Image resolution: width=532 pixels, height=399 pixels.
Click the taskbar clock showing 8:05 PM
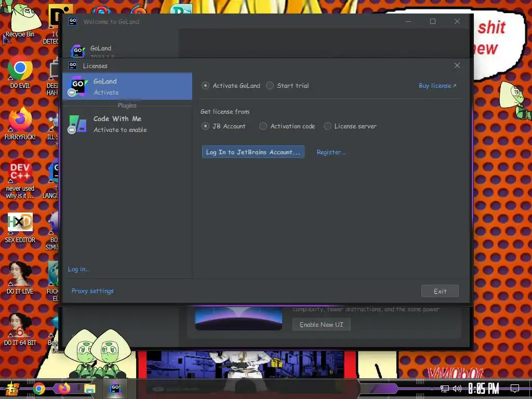484,389
